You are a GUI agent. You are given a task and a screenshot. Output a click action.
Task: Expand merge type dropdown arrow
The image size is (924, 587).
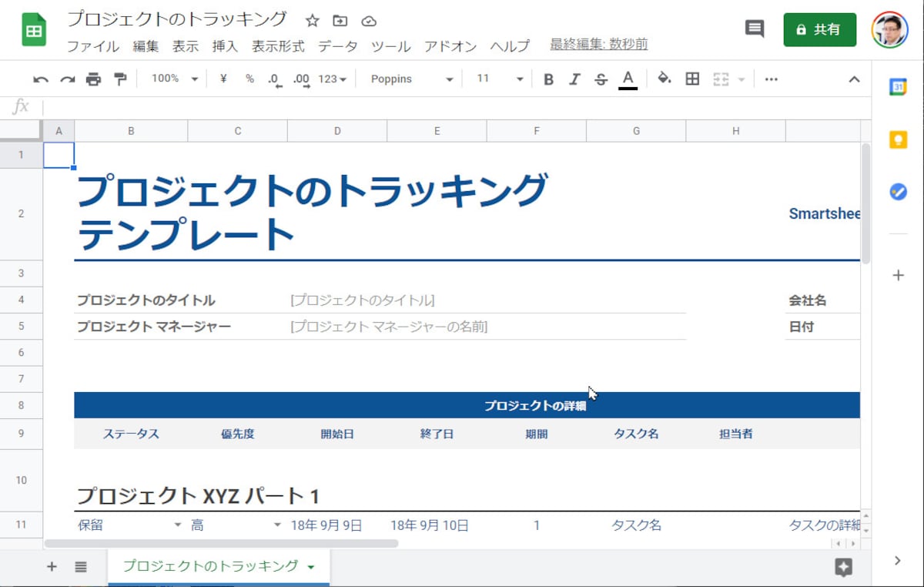tap(741, 79)
